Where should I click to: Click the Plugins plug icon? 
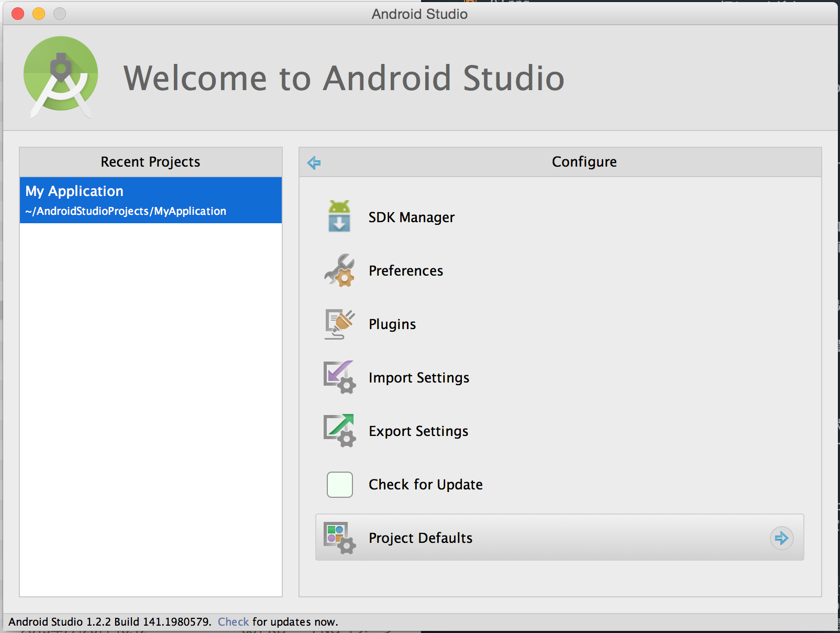[339, 324]
